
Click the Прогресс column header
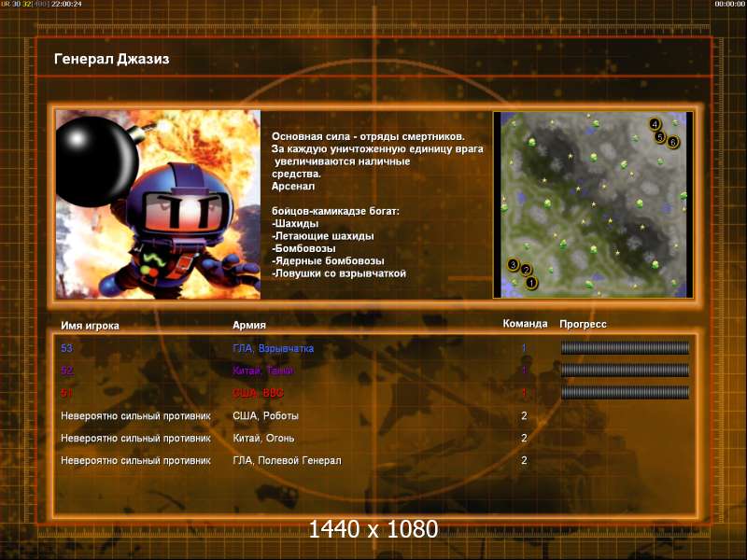pos(583,324)
